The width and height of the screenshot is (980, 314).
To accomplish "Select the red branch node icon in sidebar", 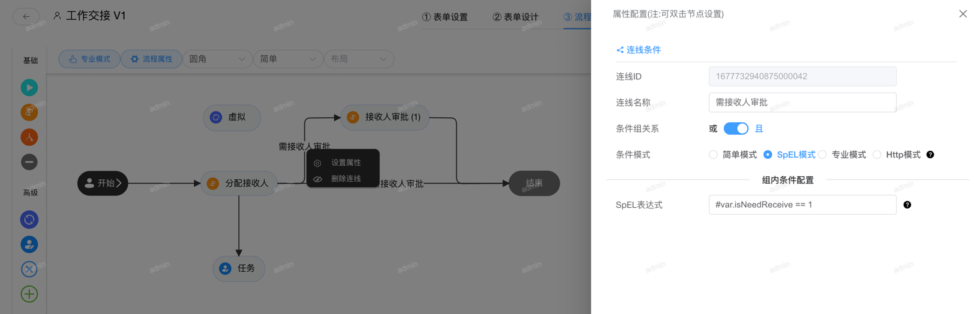I will [x=29, y=137].
